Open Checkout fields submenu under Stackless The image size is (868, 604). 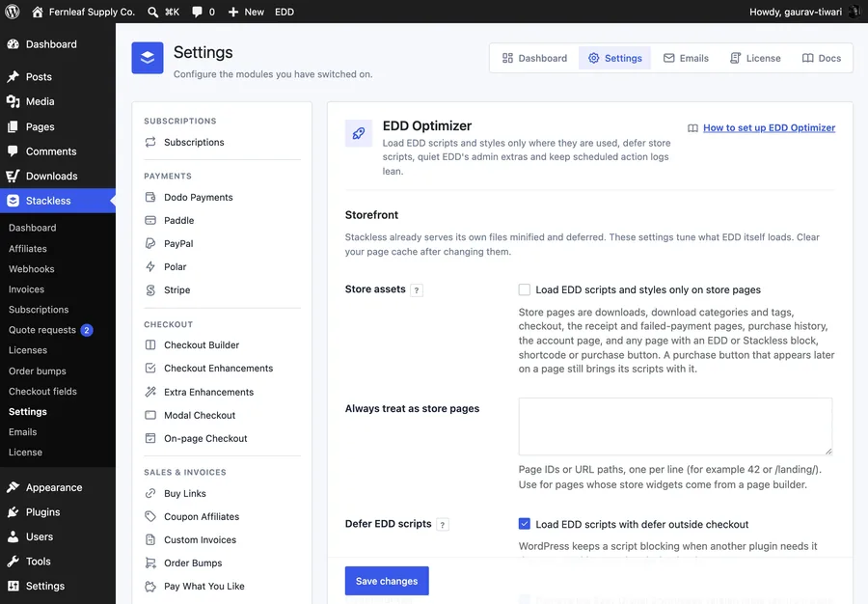click(x=58, y=392)
